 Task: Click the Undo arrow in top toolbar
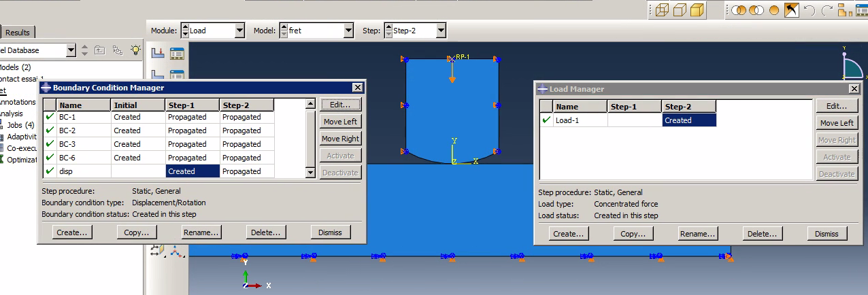[809, 10]
